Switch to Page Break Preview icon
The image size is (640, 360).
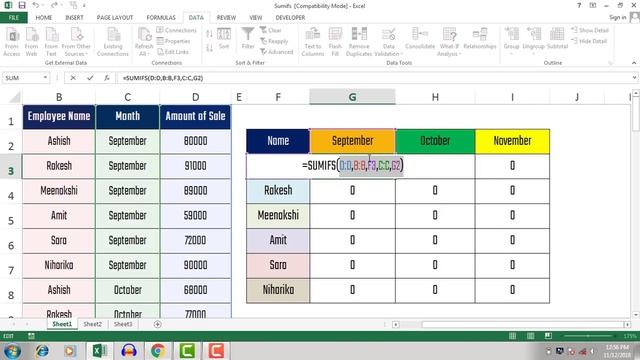548,336
